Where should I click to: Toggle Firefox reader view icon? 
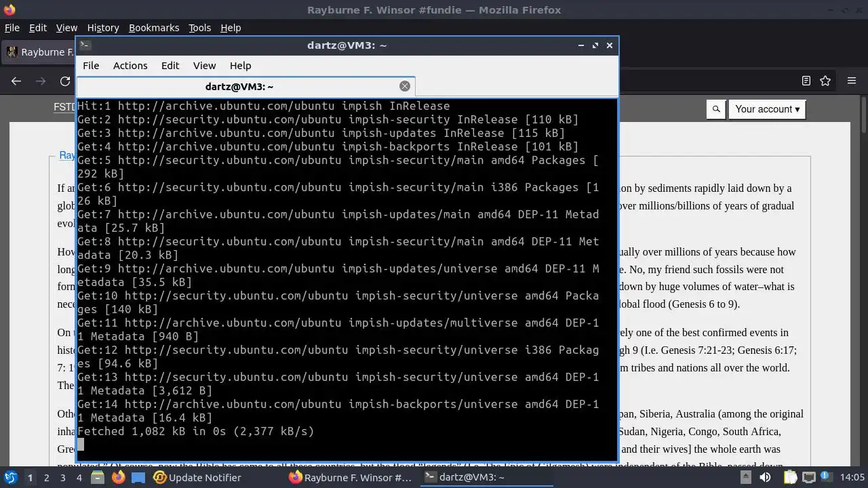806,81
